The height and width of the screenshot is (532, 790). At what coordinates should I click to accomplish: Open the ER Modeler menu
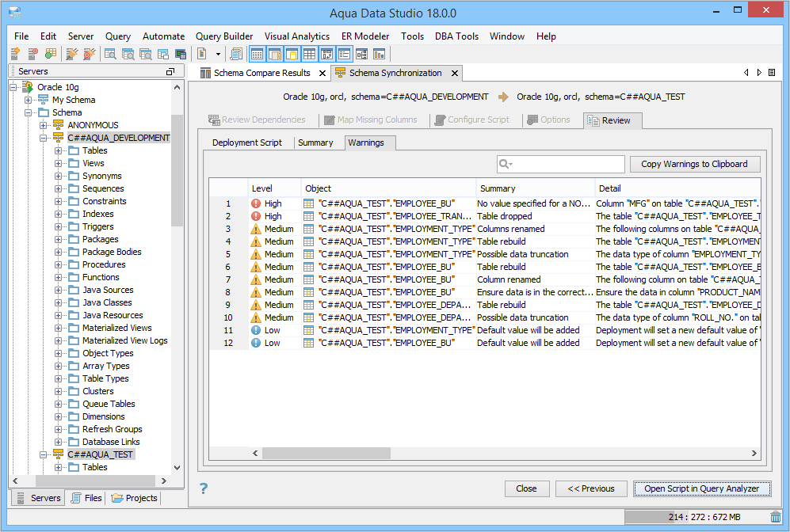tap(365, 36)
